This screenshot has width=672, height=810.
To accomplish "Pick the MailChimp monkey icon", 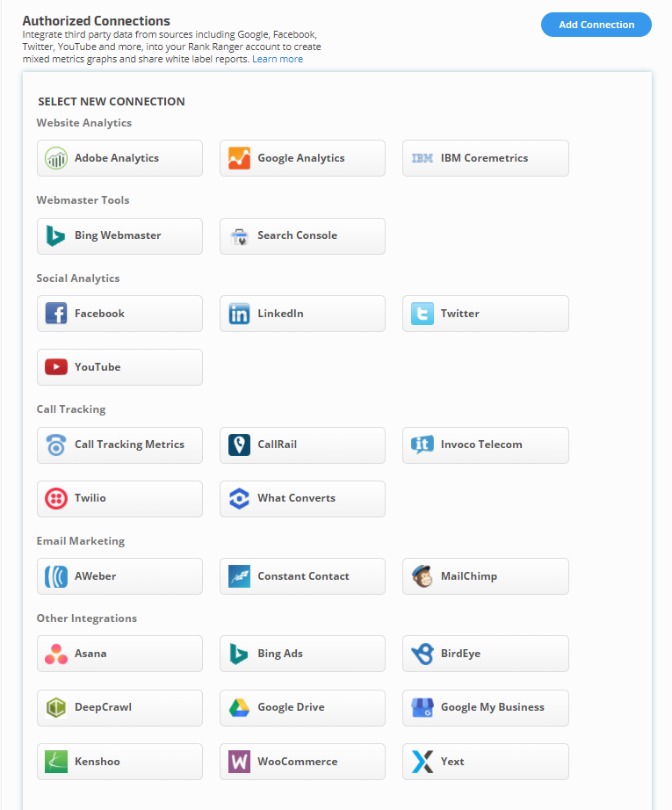I will (423, 576).
